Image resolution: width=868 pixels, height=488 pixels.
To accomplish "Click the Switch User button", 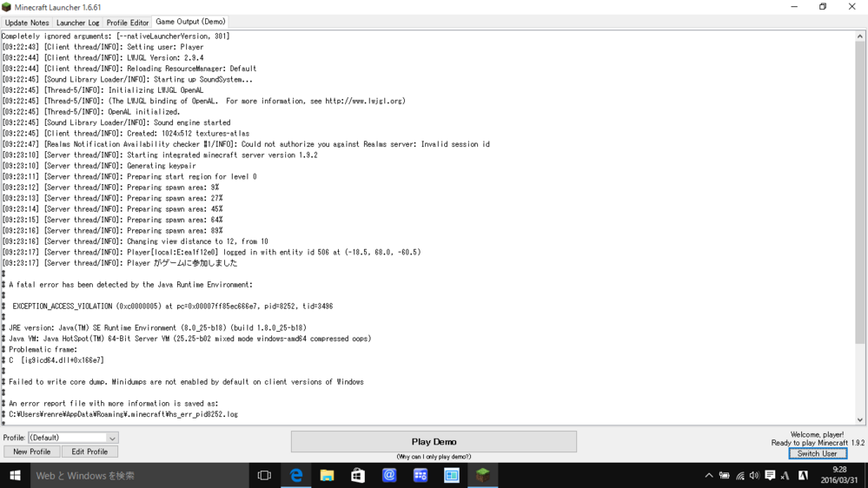I will [817, 453].
